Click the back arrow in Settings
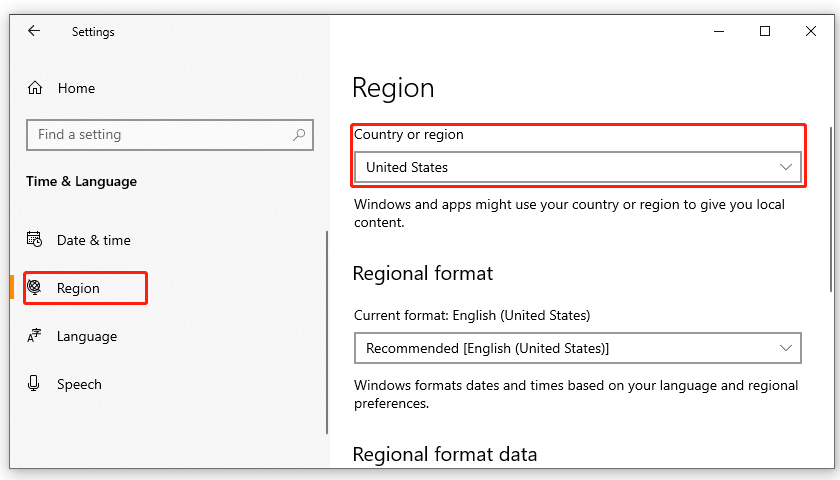This screenshot has width=840, height=480. click(x=34, y=31)
